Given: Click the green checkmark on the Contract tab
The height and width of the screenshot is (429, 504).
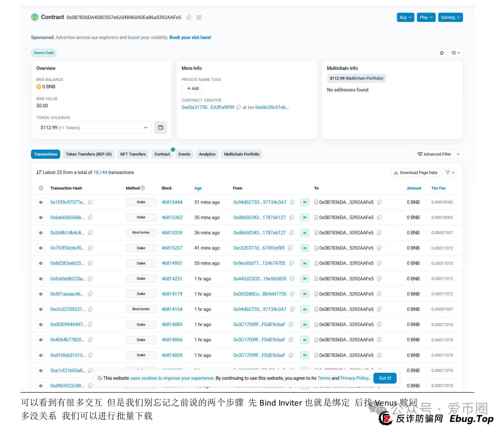Looking at the screenshot, I should point(173,149).
